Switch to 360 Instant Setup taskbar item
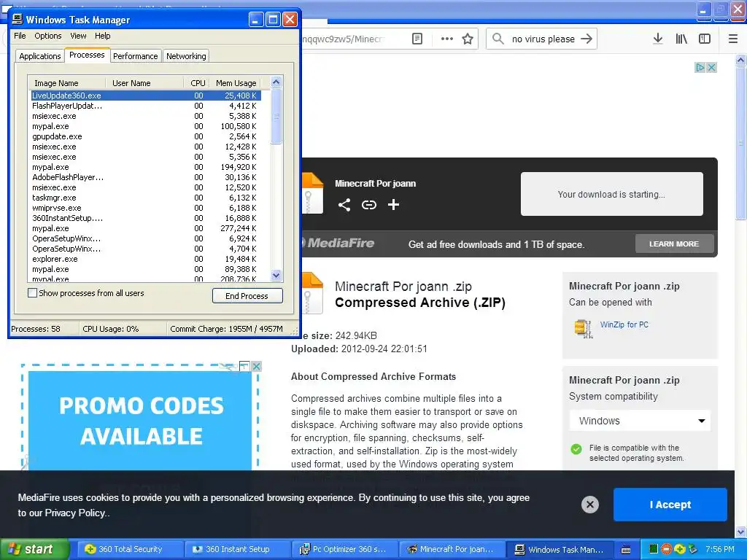 237,550
